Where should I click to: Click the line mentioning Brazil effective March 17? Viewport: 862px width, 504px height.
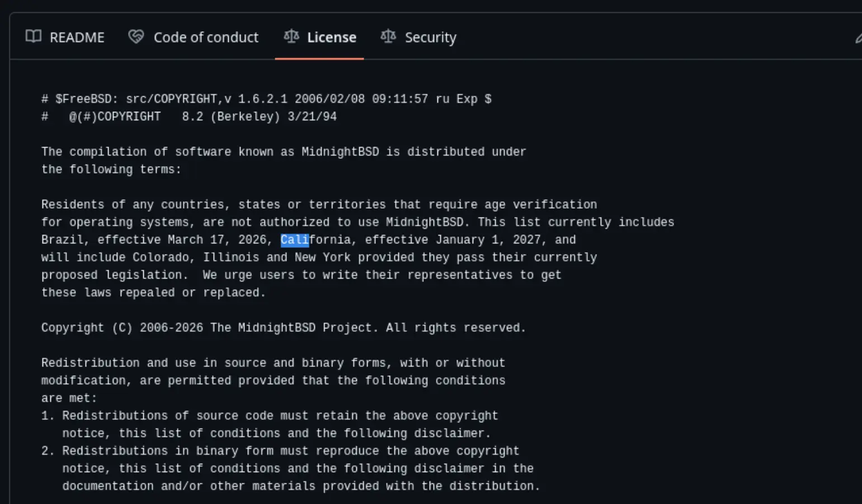tap(308, 239)
